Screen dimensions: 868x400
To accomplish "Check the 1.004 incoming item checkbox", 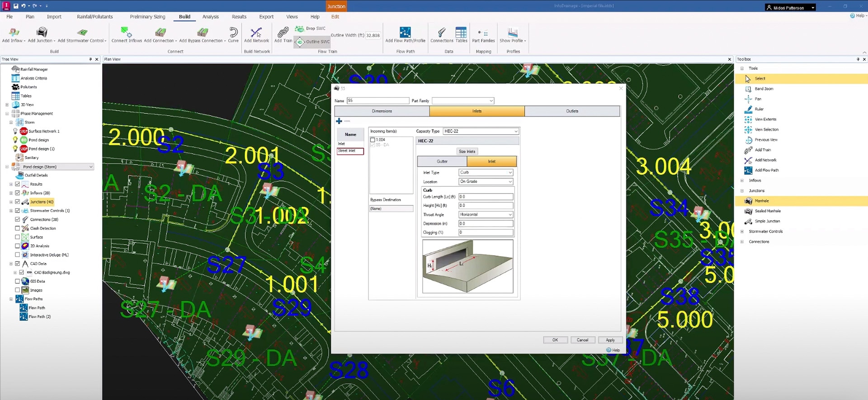I will pyautogui.click(x=373, y=140).
